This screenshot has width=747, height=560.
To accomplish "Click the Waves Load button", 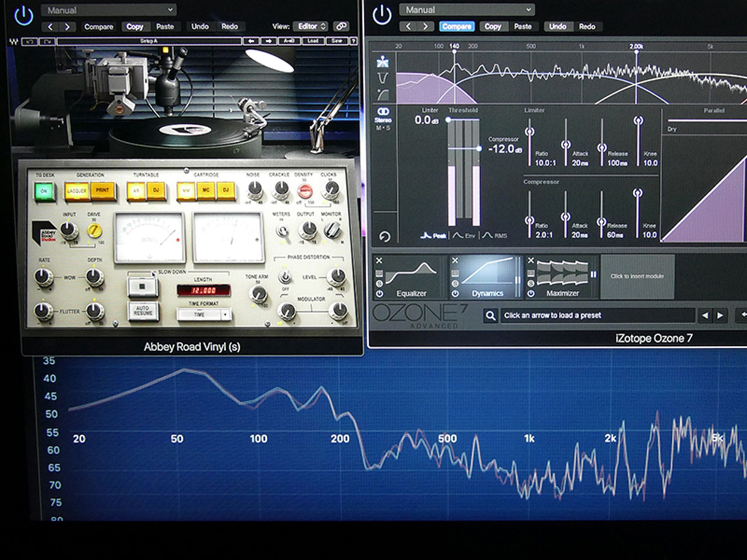I will [313, 41].
